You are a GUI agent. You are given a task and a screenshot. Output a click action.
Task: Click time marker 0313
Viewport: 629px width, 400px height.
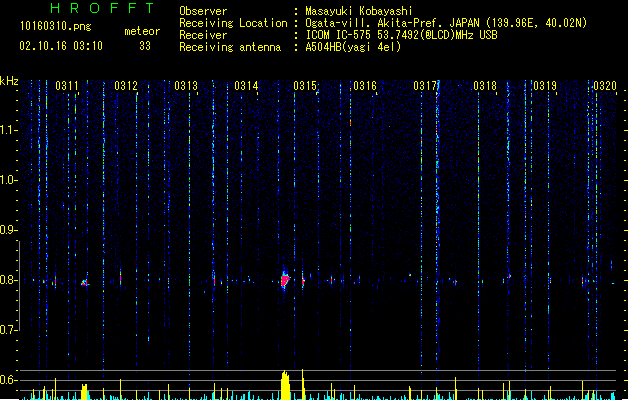tap(186, 86)
